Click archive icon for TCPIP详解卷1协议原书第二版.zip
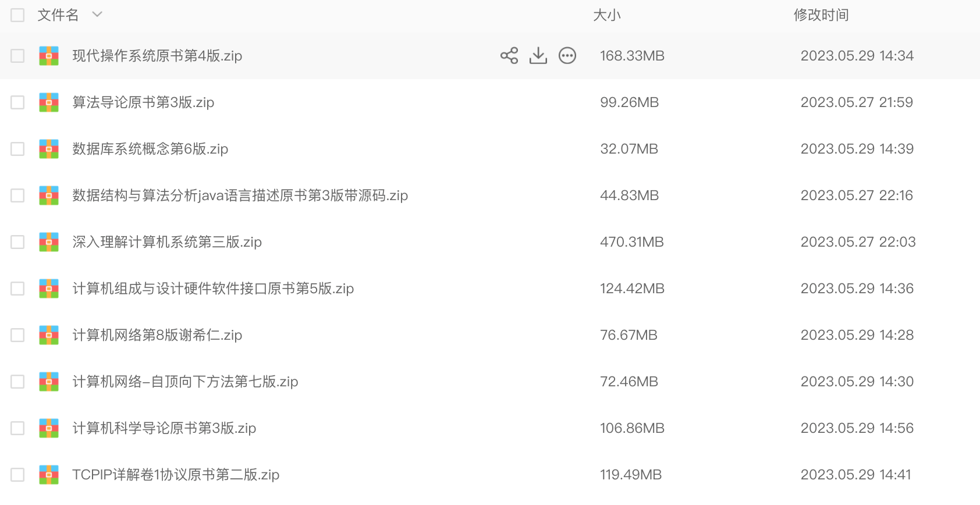Image resolution: width=980 pixels, height=505 pixels. (x=49, y=475)
